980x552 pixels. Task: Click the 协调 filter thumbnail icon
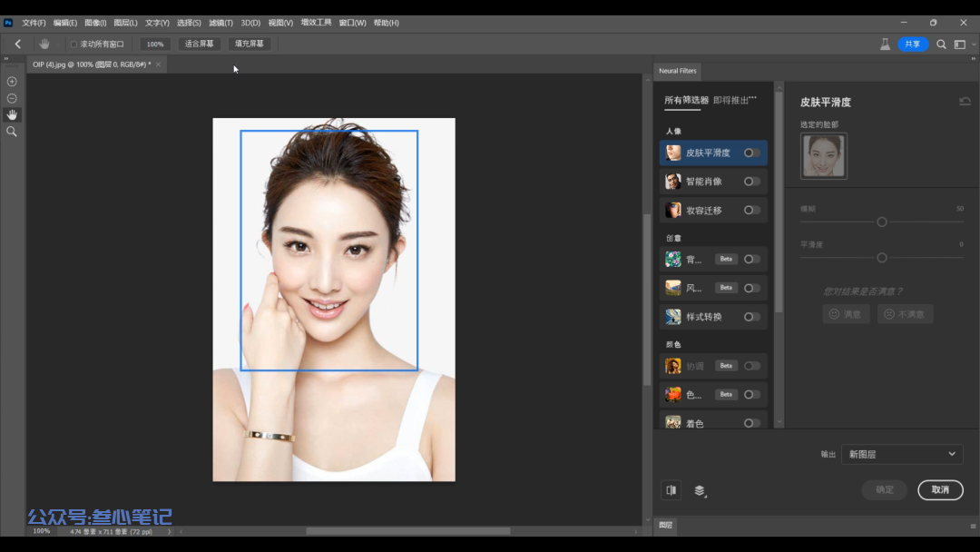point(673,366)
